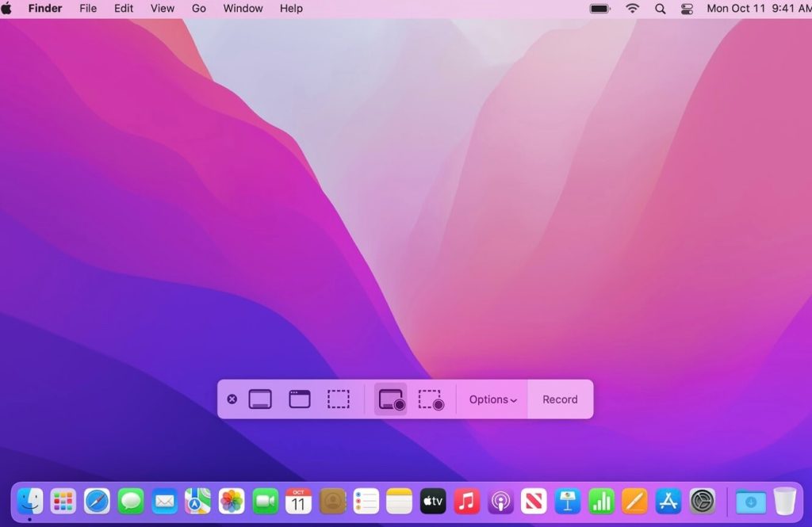The image size is (812, 527).
Task: Open the Options dropdown
Action: 492,399
